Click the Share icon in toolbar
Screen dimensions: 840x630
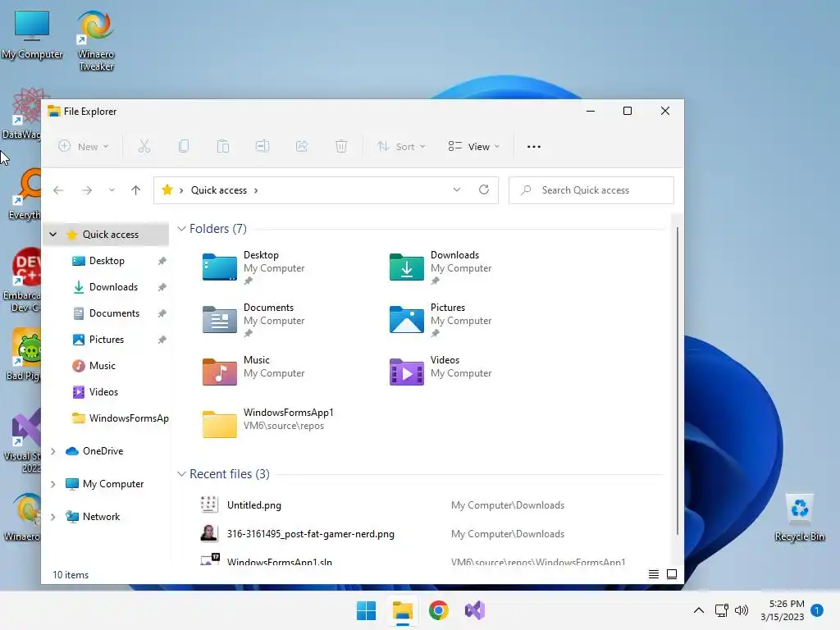302,146
